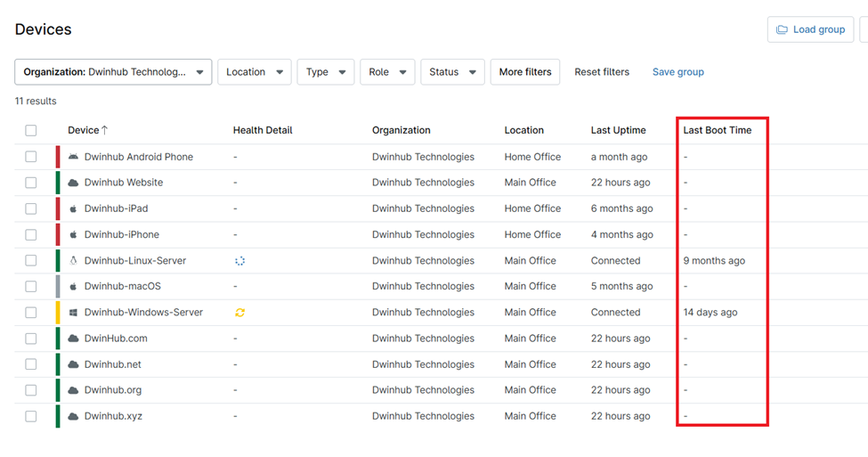
Task: Open the Dwinhub.net device
Action: click(x=112, y=364)
